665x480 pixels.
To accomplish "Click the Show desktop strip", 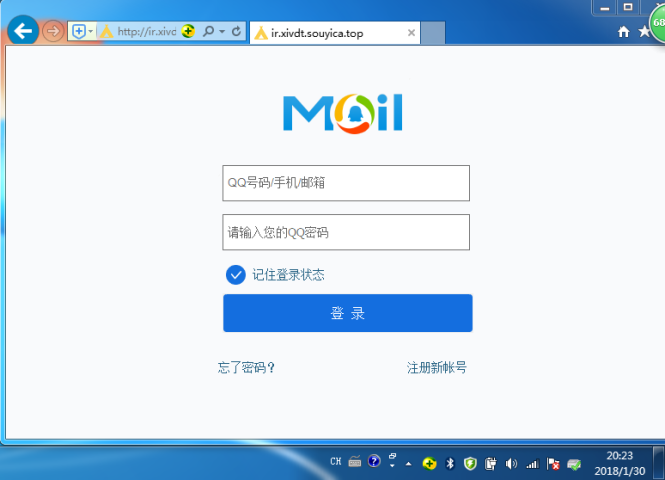I will click(659, 463).
